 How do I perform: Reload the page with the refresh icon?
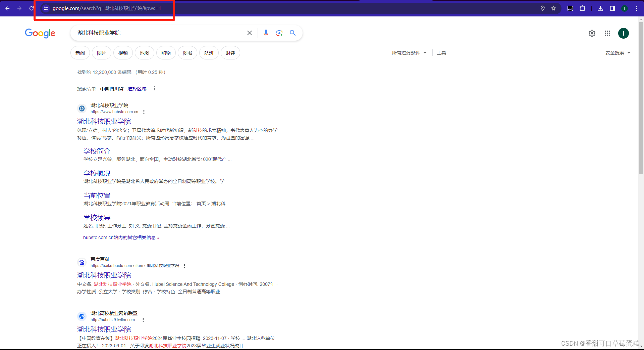pos(31,8)
